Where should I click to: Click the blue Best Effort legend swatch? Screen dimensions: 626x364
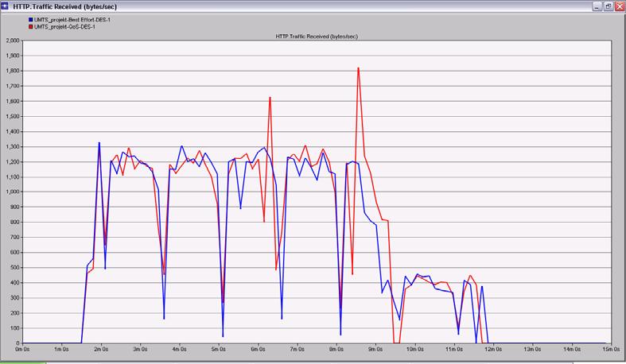[x=30, y=20]
